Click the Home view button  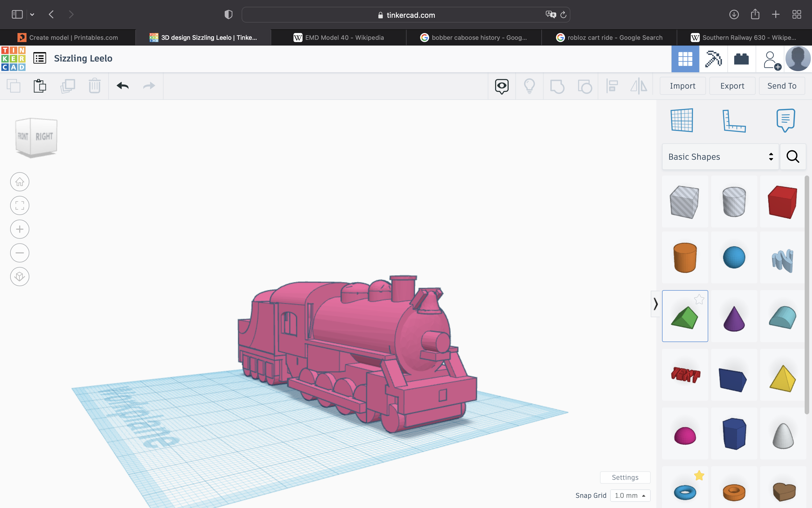click(x=20, y=182)
